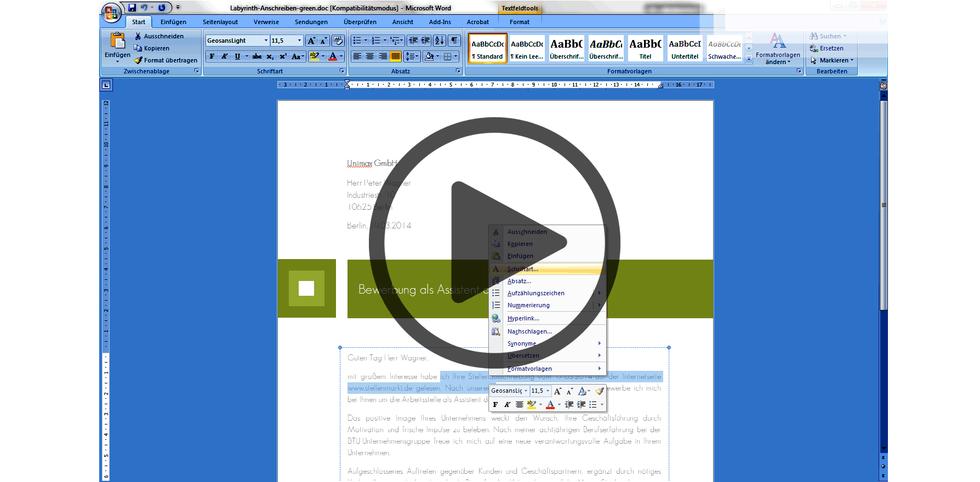
Task: Click Ersetzen in the Bearbeiten group
Action: tap(831, 48)
